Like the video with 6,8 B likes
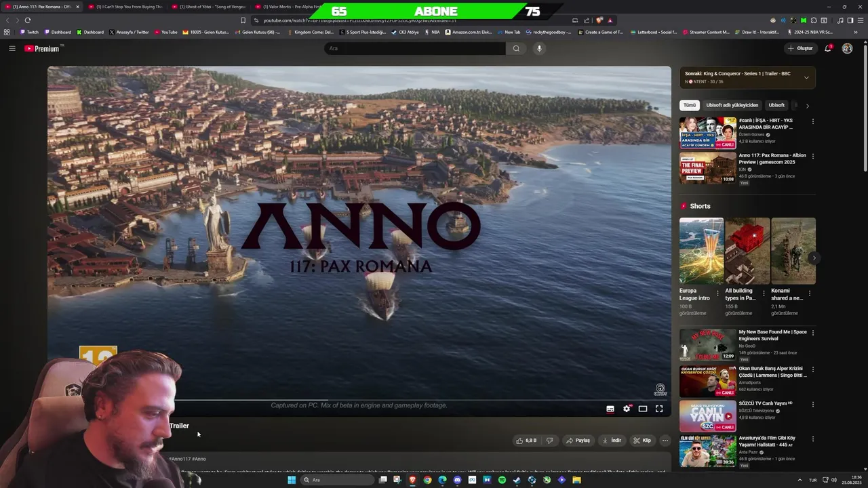 tap(526, 441)
